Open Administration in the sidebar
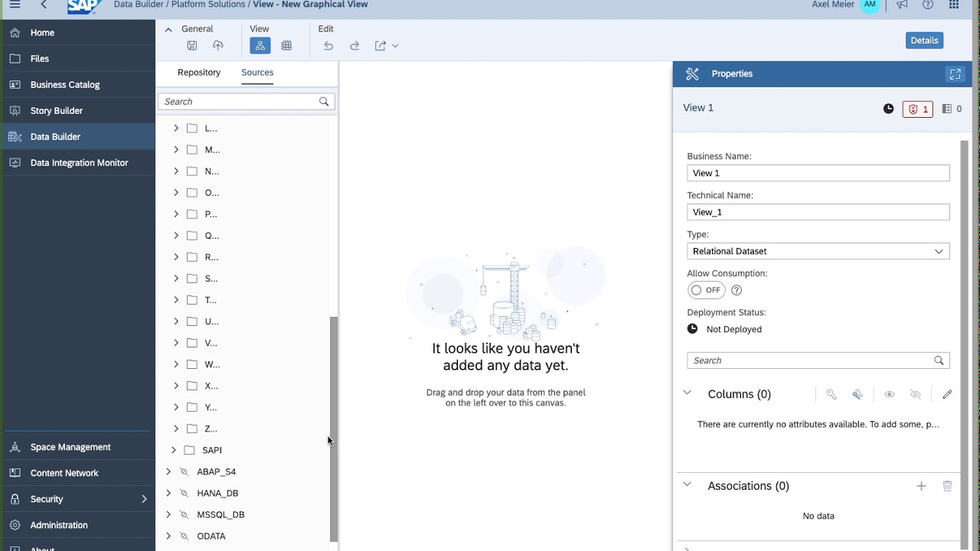Screen dimensions: 980x551 tap(77, 525)
